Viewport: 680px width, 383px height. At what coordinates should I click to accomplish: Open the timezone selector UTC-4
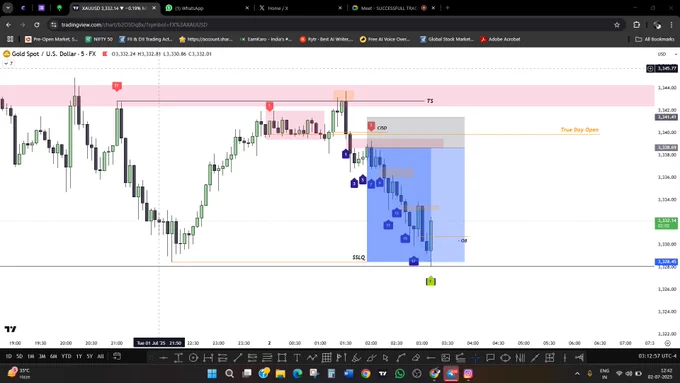pyautogui.click(x=657, y=356)
